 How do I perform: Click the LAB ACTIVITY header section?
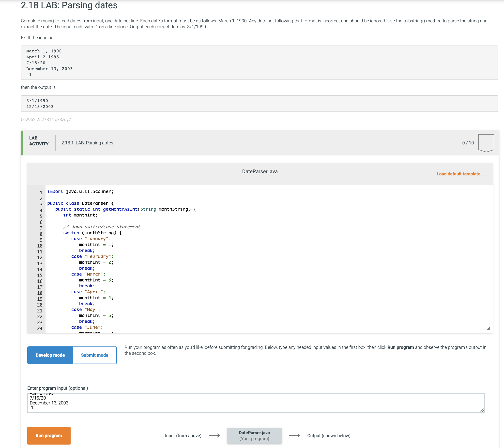pyautogui.click(x=38, y=141)
